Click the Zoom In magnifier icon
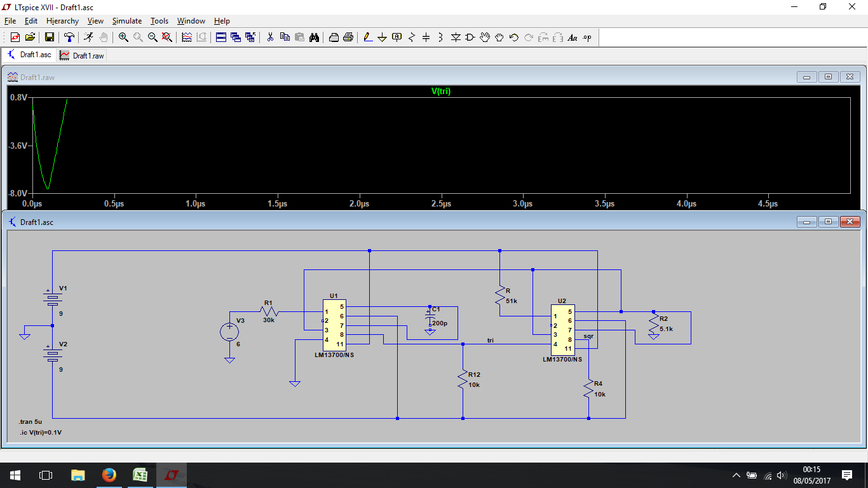Image resolution: width=868 pixels, height=488 pixels. coord(123,37)
